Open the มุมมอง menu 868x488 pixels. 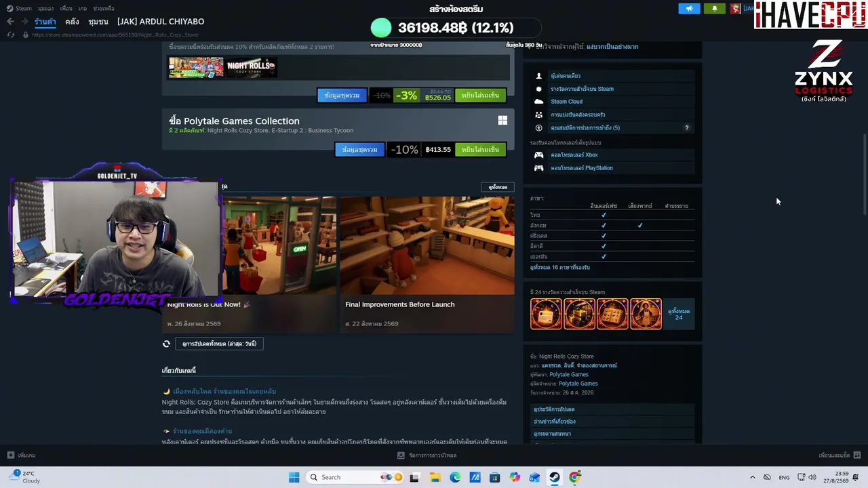pyautogui.click(x=46, y=8)
